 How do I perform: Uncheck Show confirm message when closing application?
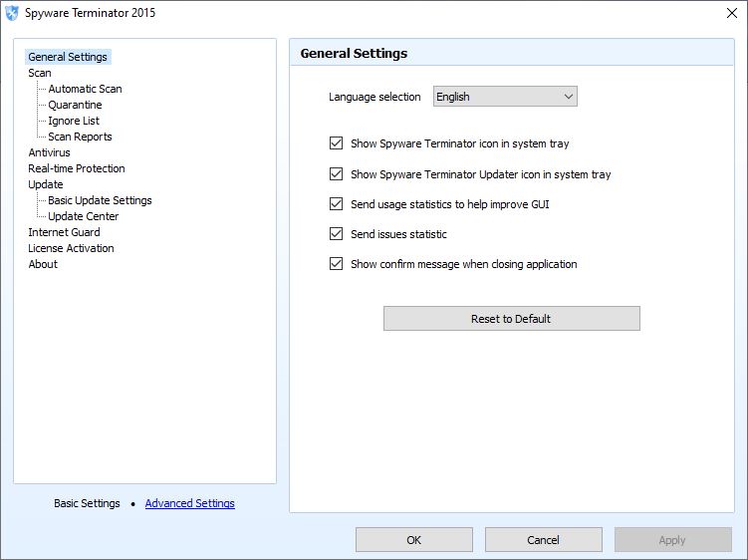pos(336,263)
